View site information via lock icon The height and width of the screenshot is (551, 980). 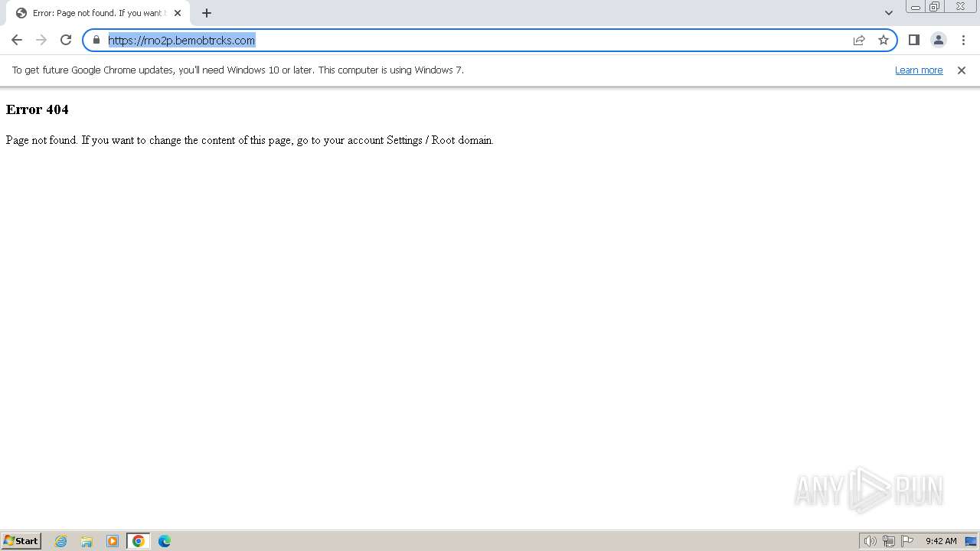96,40
